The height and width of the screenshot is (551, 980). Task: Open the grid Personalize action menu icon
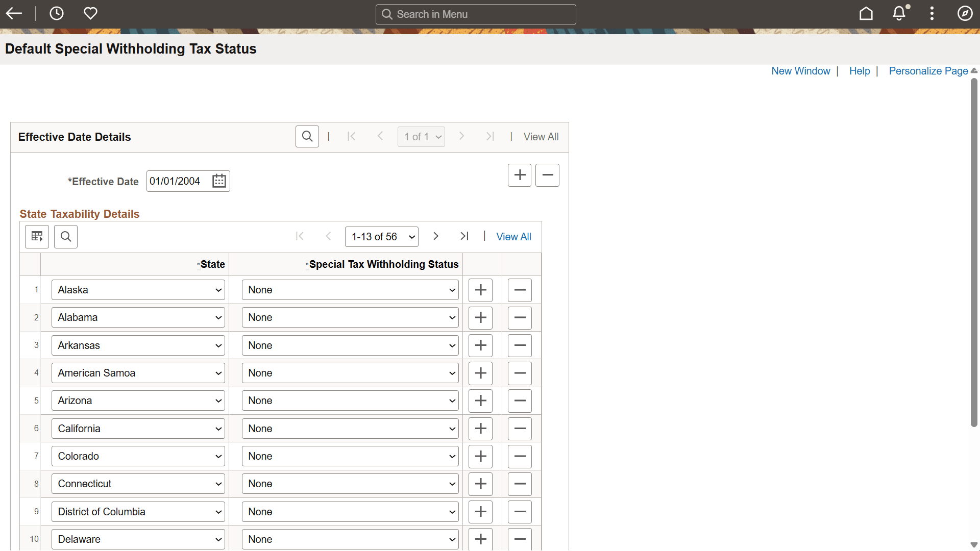[37, 237]
